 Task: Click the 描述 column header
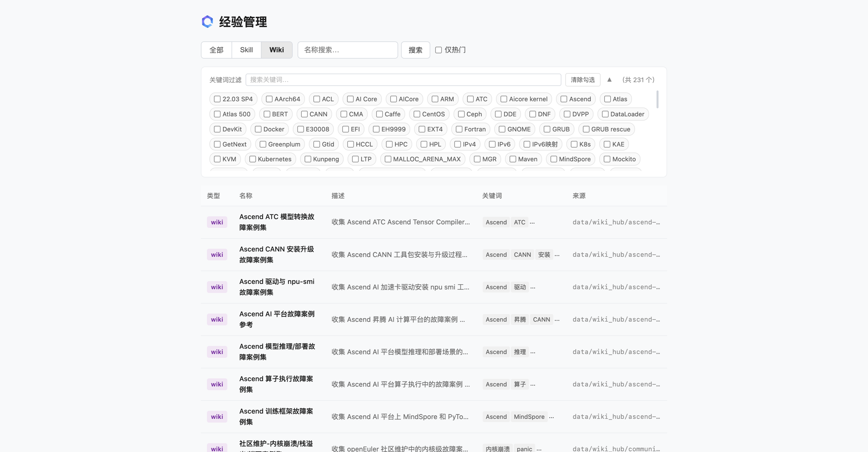click(x=338, y=195)
